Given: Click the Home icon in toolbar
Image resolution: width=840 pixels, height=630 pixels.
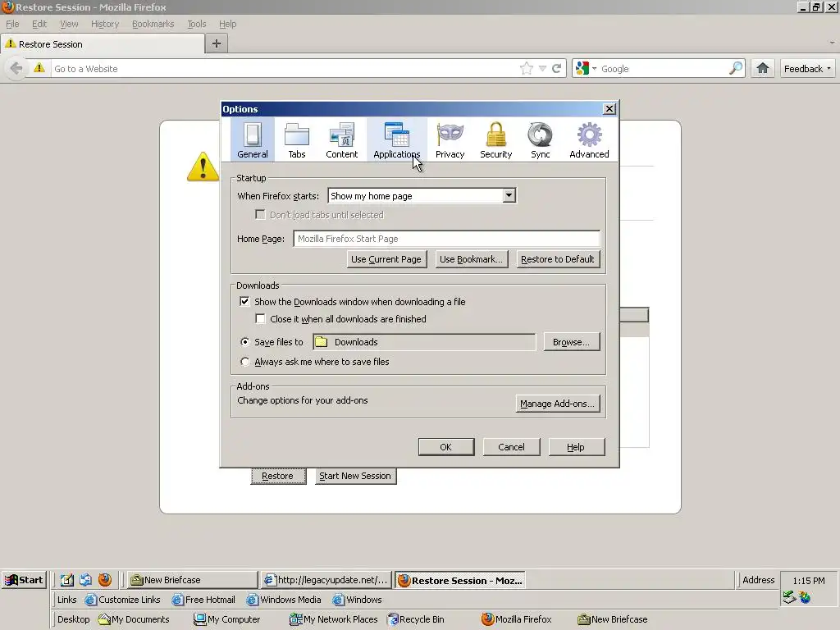Looking at the screenshot, I should [x=763, y=69].
